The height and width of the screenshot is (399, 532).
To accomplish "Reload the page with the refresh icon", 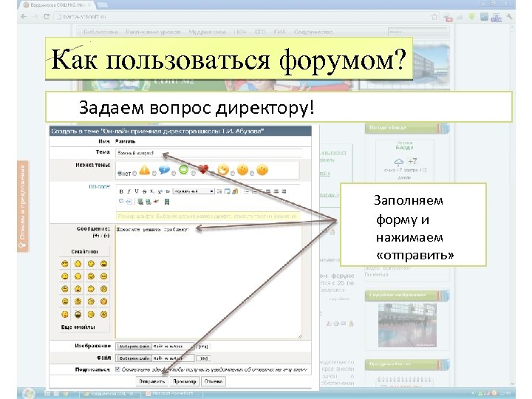I will coord(46,16).
